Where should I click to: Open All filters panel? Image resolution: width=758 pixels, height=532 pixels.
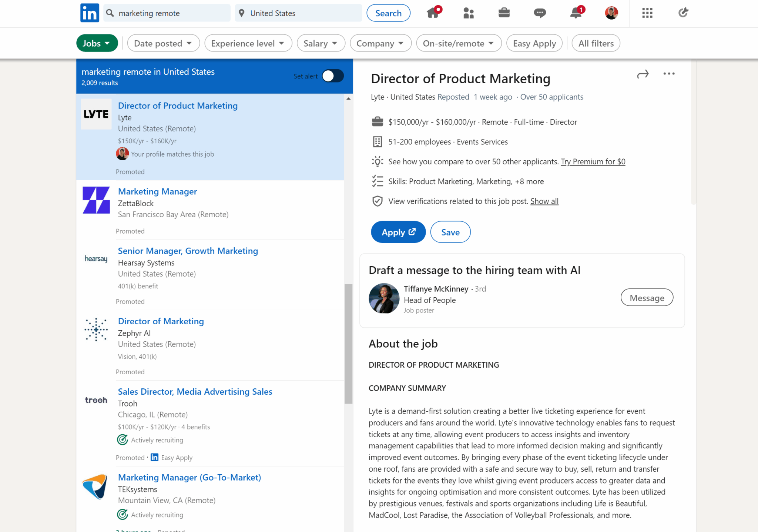point(596,43)
